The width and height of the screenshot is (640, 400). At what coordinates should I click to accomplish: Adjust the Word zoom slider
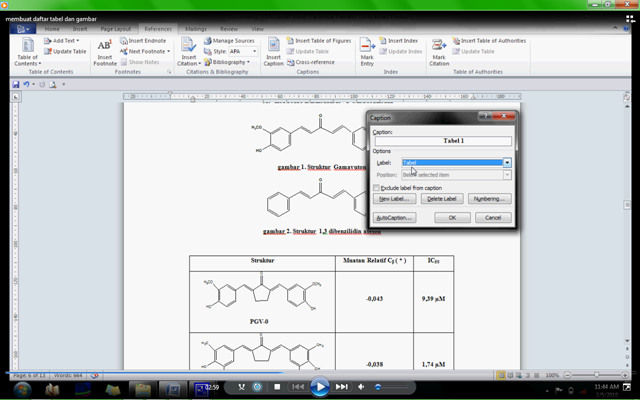[596, 375]
